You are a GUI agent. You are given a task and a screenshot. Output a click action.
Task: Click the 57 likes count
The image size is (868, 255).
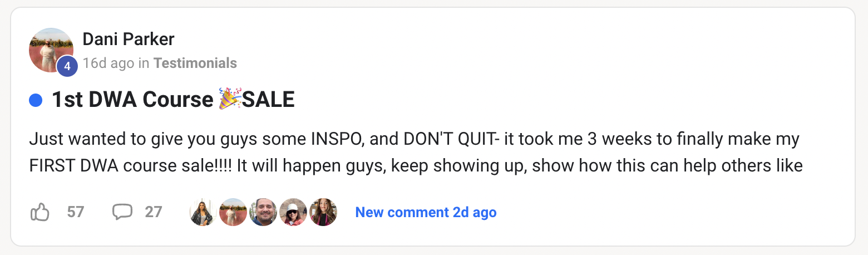tap(75, 212)
